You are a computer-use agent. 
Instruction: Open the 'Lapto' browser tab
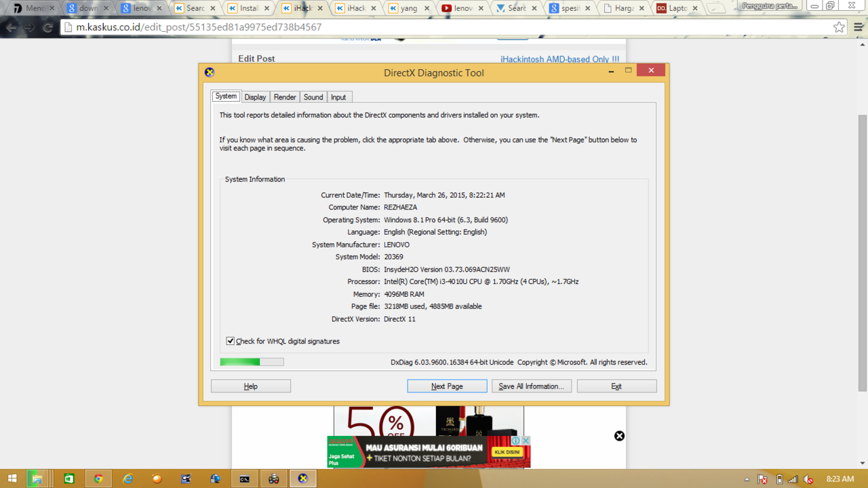pyautogui.click(x=676, y=8)
